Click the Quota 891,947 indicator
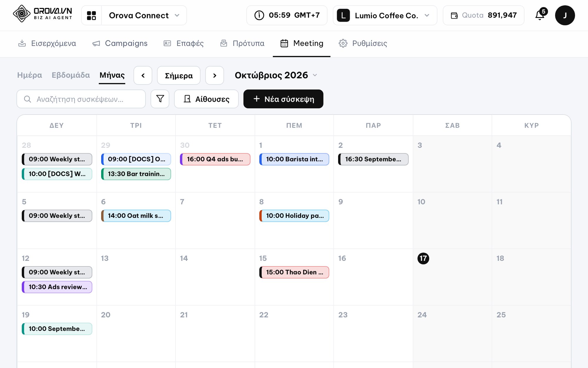588x368 pixels. (x=484, y=15)
